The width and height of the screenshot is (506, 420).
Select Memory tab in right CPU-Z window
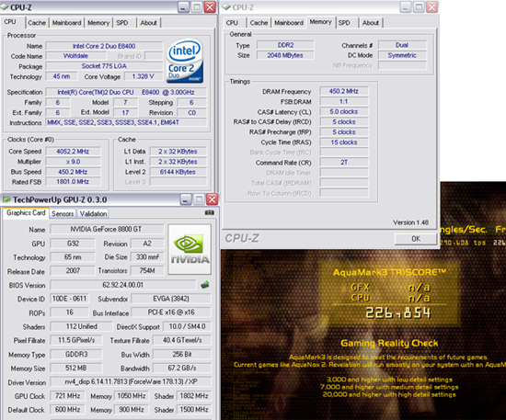pos(321,22)
